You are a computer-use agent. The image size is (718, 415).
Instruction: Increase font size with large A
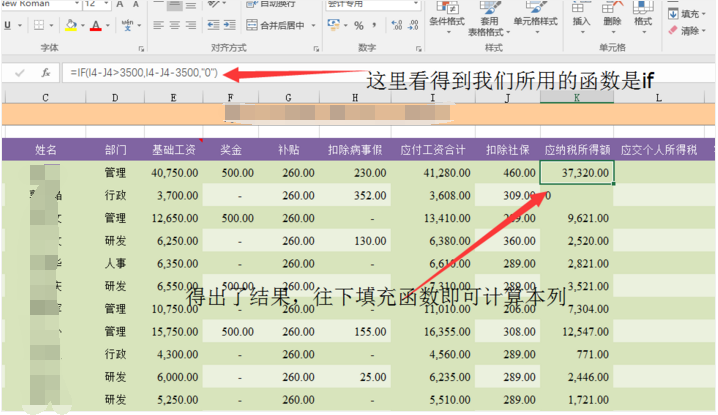pos(120,4)
